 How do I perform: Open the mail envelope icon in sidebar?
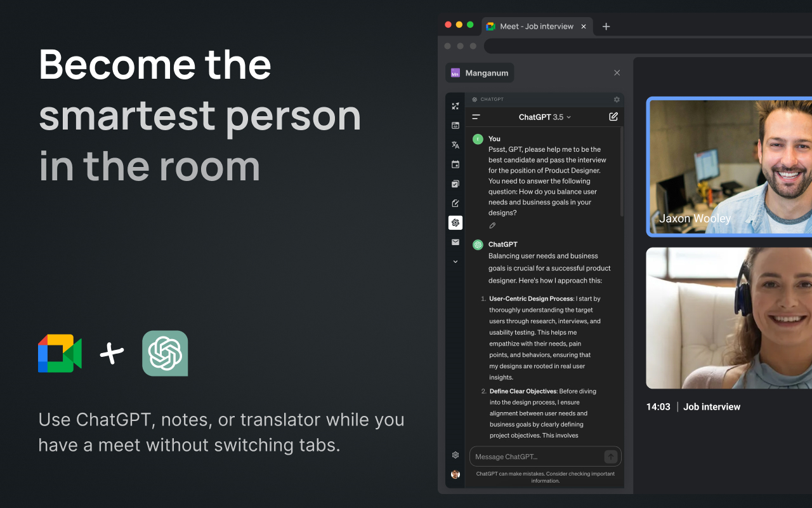[455, 242]
